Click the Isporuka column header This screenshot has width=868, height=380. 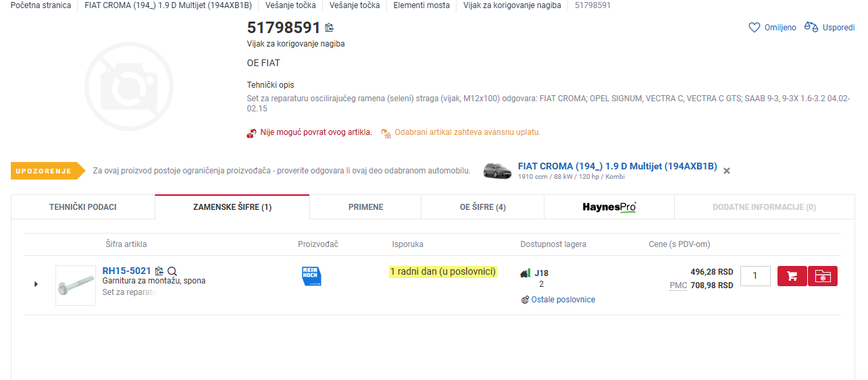[x=408, y=244]
